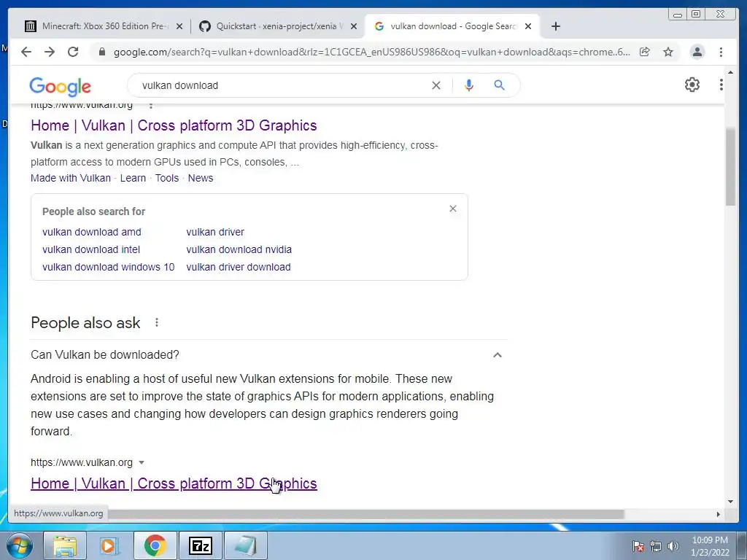Search vulkan download nvidia
This screenshot has width=747, height=560.
pos(239,249)
